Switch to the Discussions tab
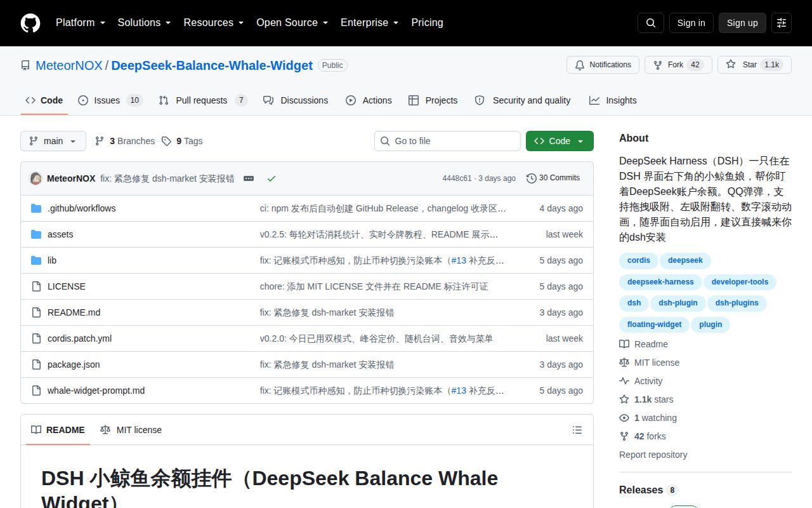This screenshot has width=812, height=508. coord(296,100)
